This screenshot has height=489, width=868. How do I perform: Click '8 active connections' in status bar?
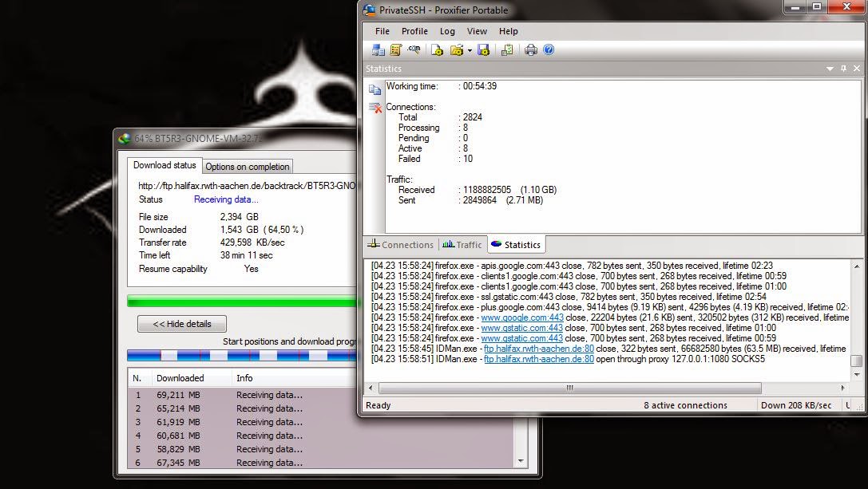(x=685, y=405)
